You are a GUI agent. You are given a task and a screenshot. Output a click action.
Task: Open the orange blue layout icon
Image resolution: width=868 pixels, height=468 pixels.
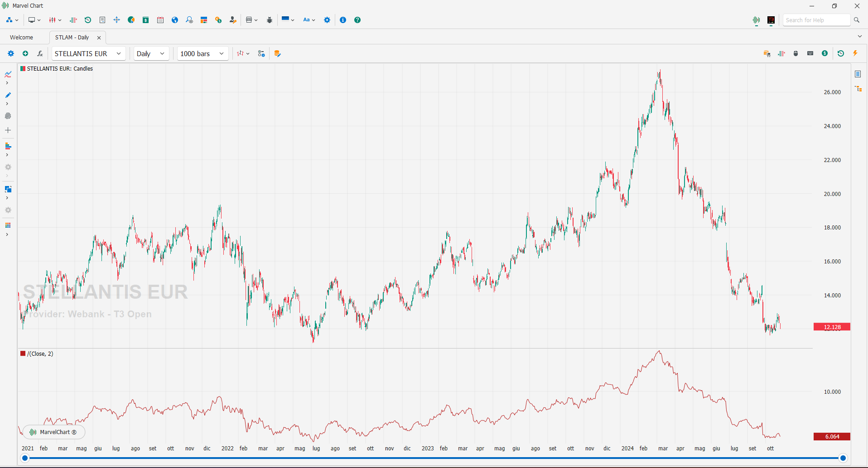click(x=204, y=20)
